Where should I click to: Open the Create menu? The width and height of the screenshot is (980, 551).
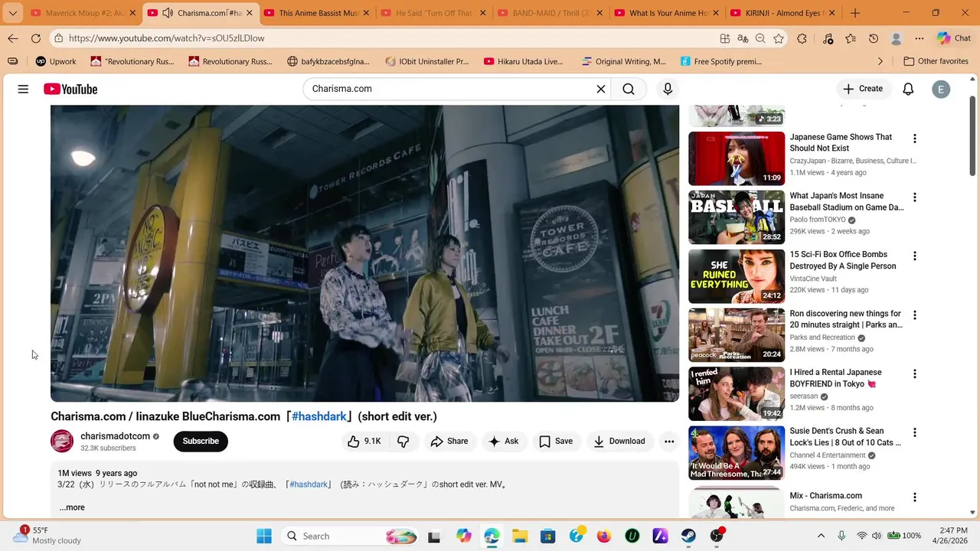863,89
